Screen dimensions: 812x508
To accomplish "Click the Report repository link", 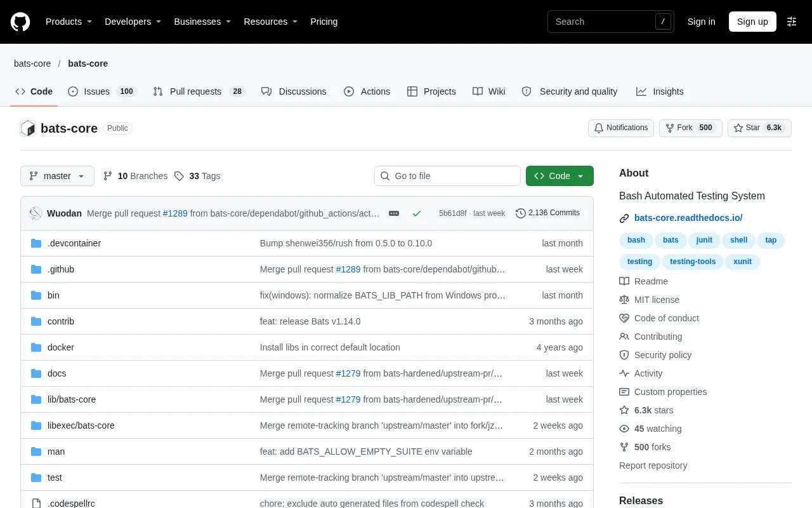I will click(653, 465).
